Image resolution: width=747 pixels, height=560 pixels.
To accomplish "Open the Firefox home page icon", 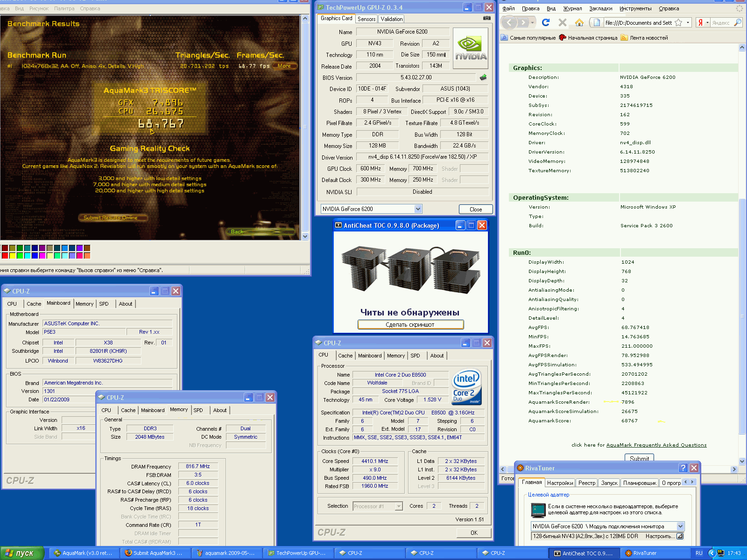I will (579, 22).
